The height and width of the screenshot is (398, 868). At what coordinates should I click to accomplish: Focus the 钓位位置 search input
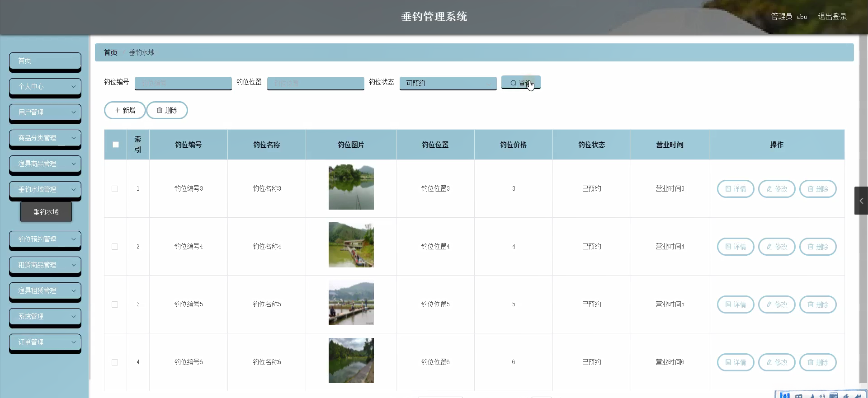pyautogui.click(x=316, y=83)
